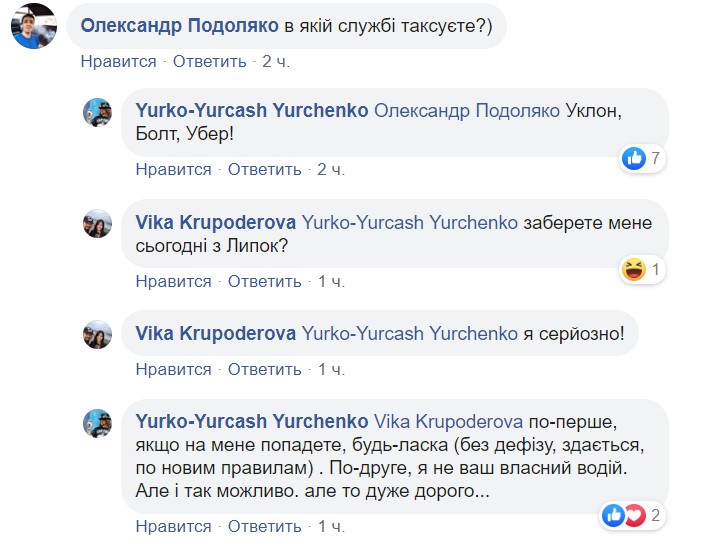
Task: Like Олександр Подоляко's top comment
Action: (x=119, y=62)
